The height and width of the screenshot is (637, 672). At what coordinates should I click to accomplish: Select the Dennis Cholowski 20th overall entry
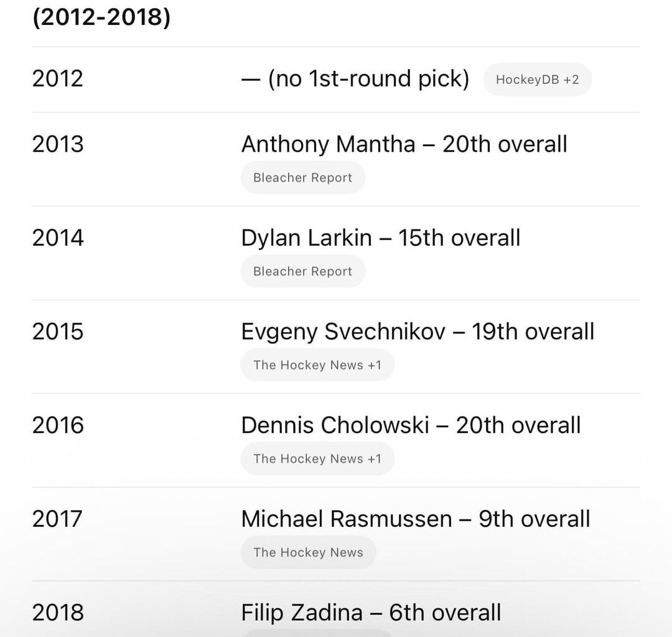(411, 425)
